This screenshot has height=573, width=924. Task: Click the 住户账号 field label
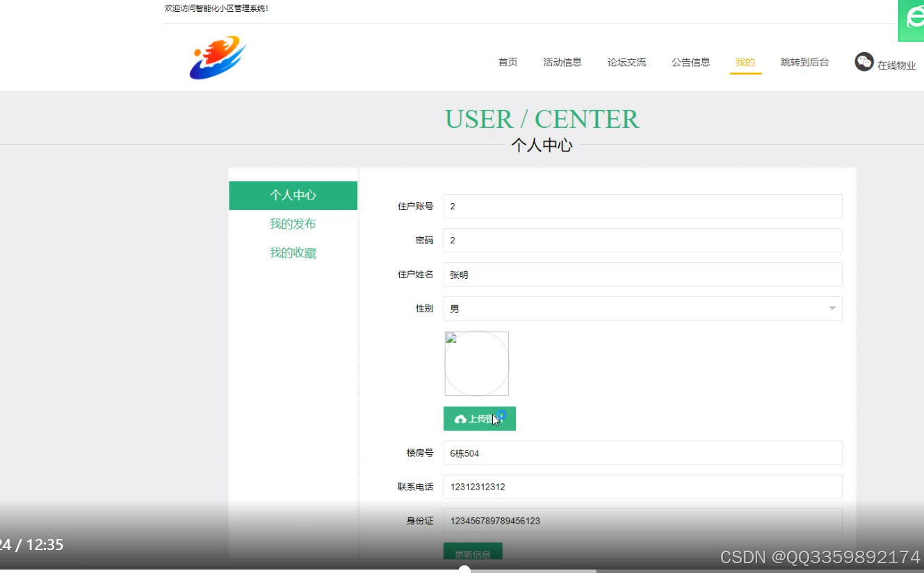(x=416, y=207)
